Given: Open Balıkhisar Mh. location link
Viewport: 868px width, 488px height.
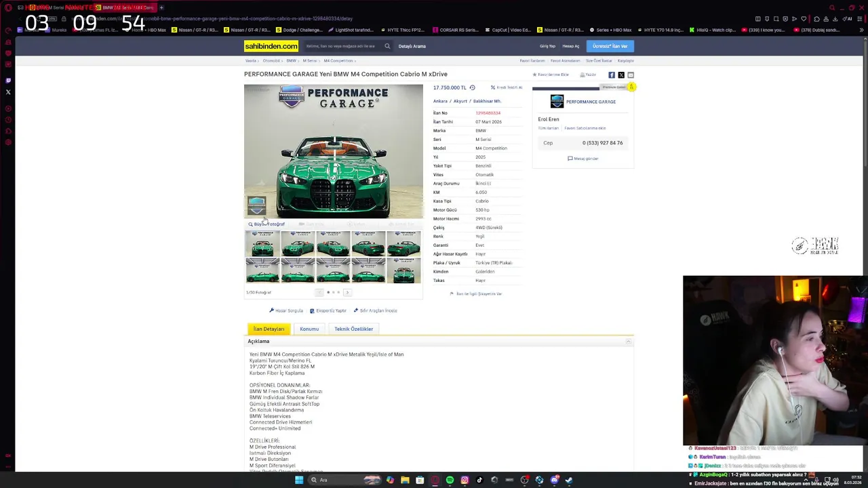Looking at the screenshot, I should [487, 101].
